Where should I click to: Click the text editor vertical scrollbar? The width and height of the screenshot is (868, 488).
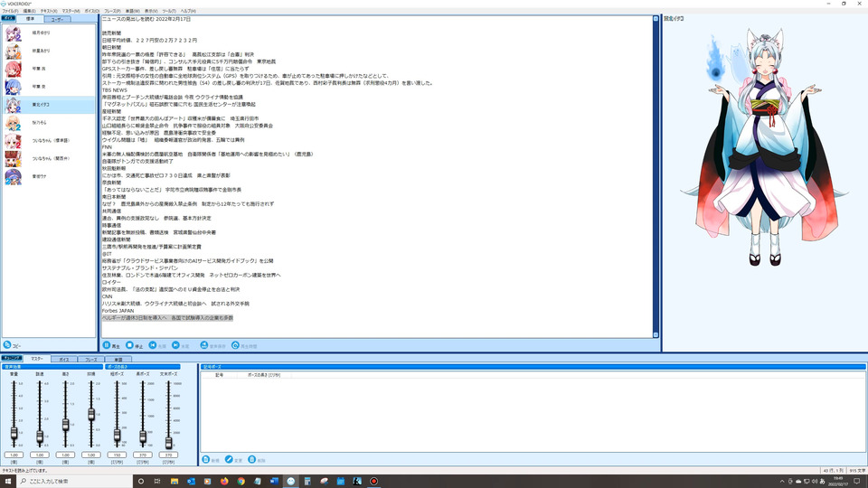coord(656,176)
